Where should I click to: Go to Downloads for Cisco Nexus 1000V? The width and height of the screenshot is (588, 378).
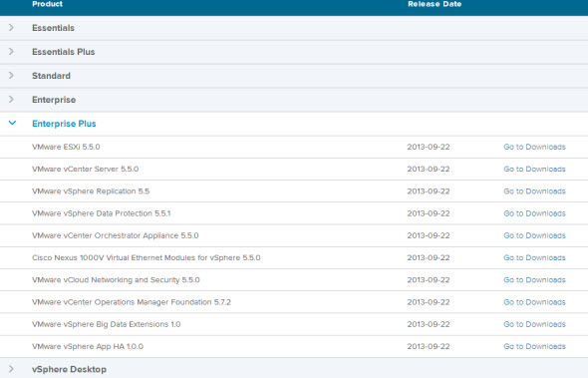(534, 257)
